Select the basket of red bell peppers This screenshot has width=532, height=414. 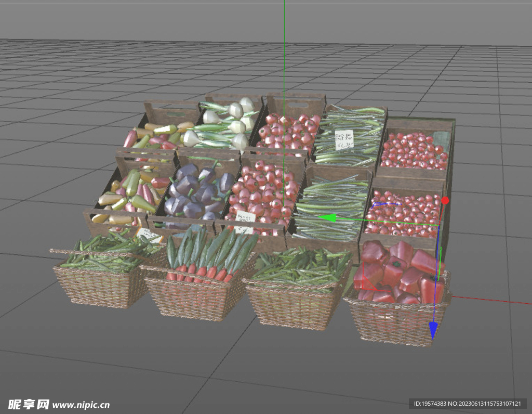(x=397, y=293)
